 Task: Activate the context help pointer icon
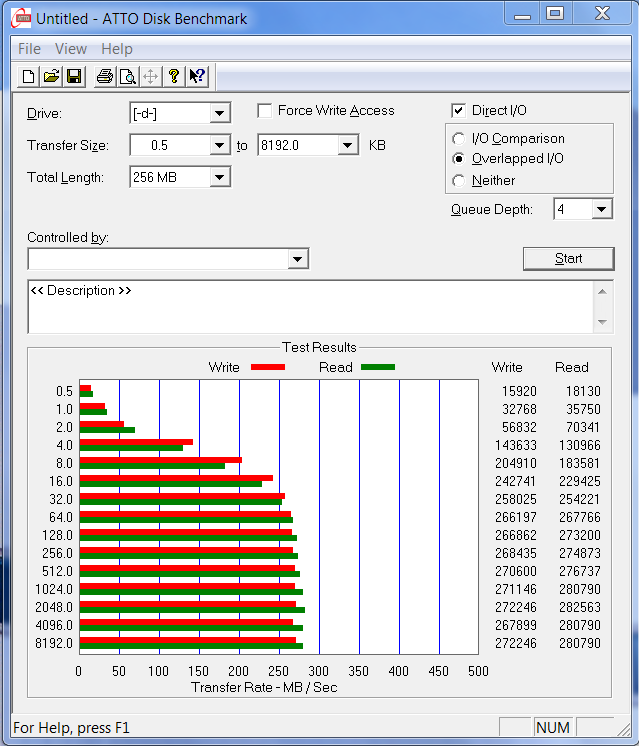[x=197, y=76]
